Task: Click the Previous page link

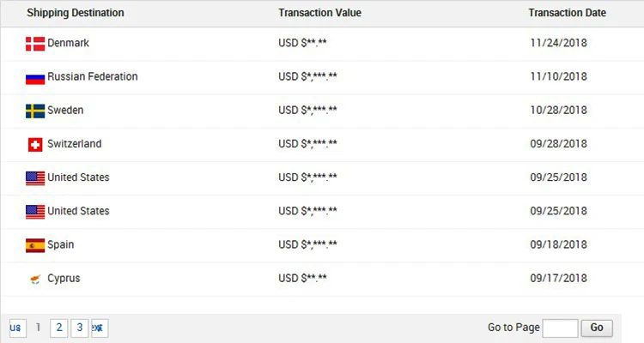Action: [x=15, y=328]
